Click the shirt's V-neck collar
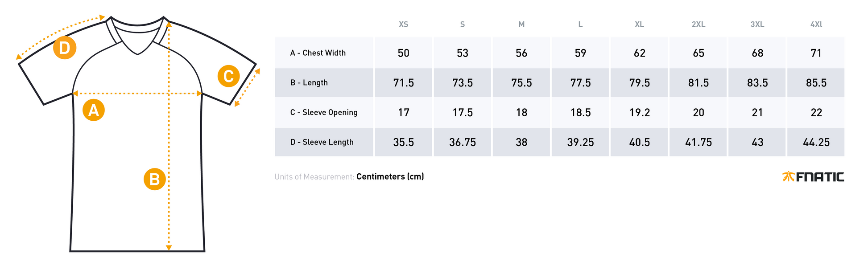Image resolution: width=868 pixels, height=274 pixels. (x=138, y=36)
